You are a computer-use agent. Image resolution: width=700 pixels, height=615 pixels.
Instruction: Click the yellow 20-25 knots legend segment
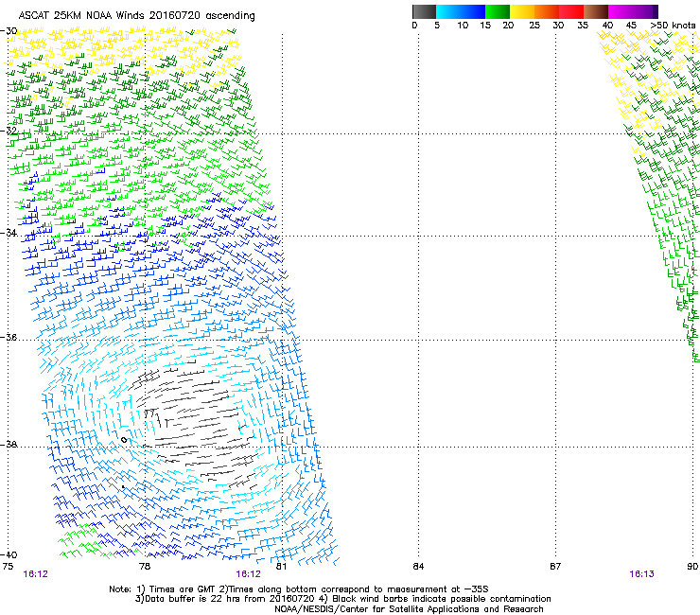coord(522,11)
